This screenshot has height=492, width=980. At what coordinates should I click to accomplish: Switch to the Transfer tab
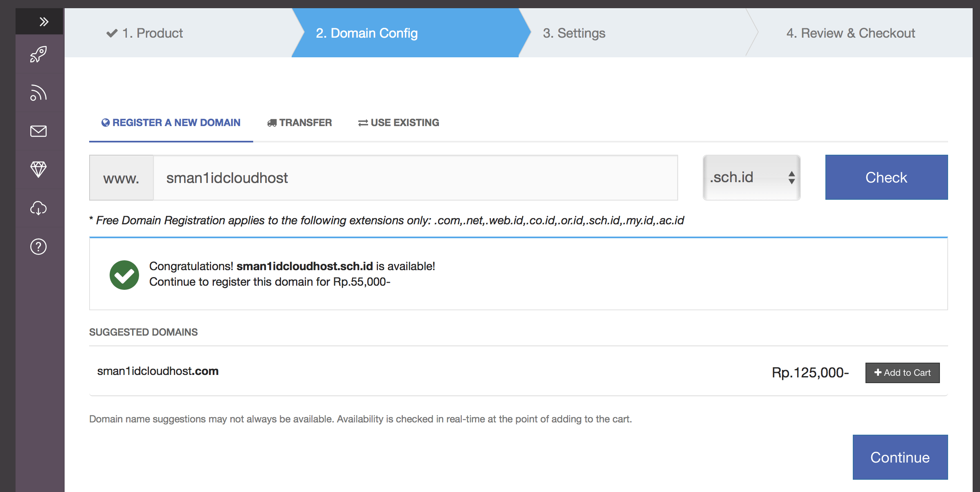[299, 123]
